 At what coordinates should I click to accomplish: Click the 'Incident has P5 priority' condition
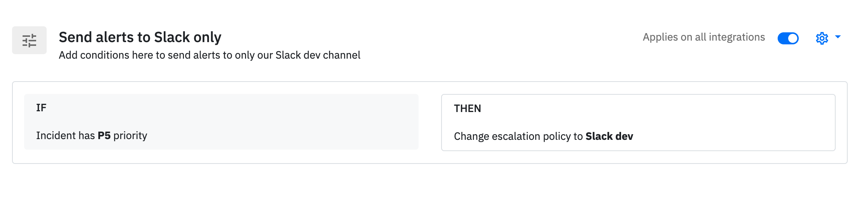(91, 135)
